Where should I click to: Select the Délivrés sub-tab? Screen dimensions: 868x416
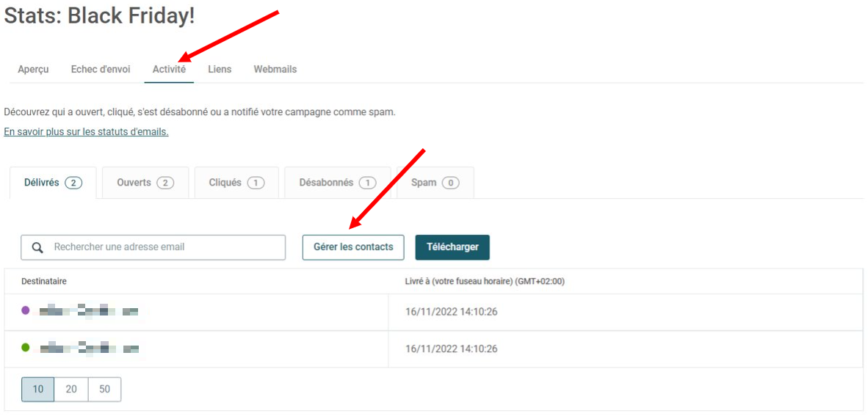[x=53, y=183]
